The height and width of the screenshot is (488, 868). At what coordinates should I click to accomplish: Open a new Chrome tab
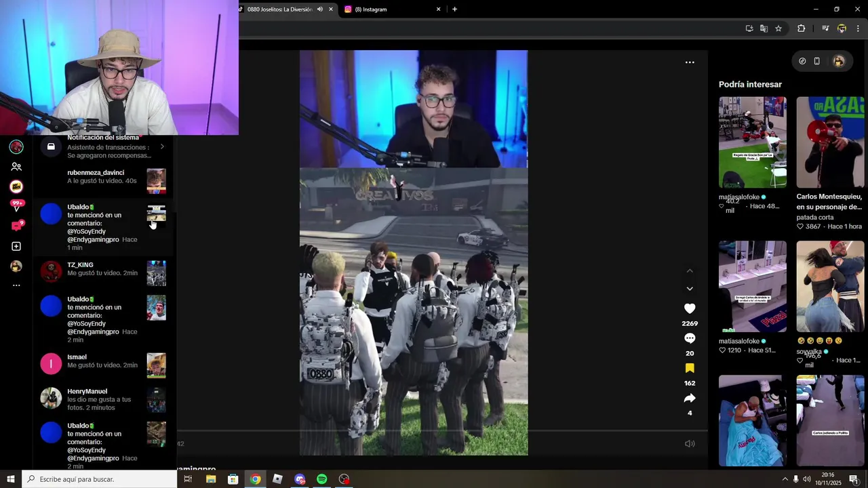pyautogui.click(x=454, y=9)
